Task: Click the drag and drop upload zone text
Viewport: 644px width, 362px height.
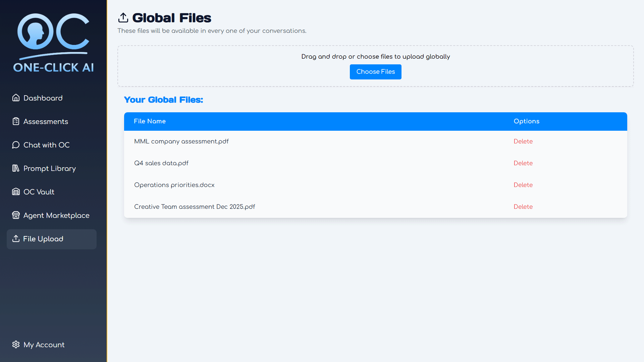Action: coord(375,57)
